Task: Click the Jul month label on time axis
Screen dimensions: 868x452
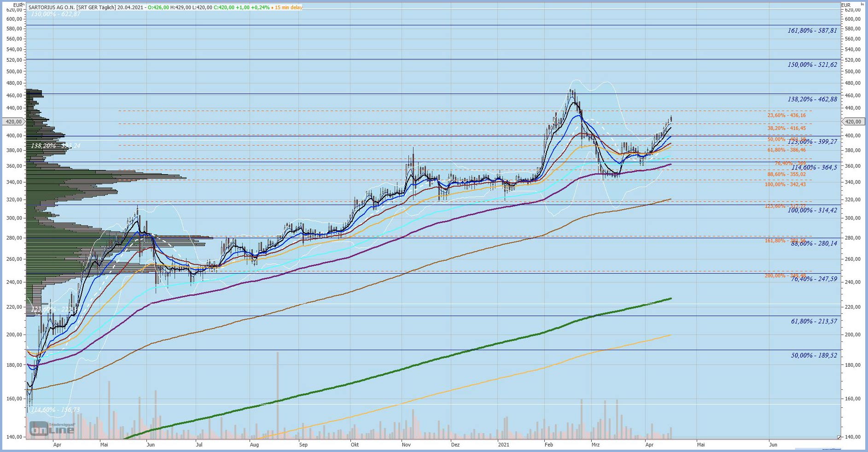Action: coord(199,445)
